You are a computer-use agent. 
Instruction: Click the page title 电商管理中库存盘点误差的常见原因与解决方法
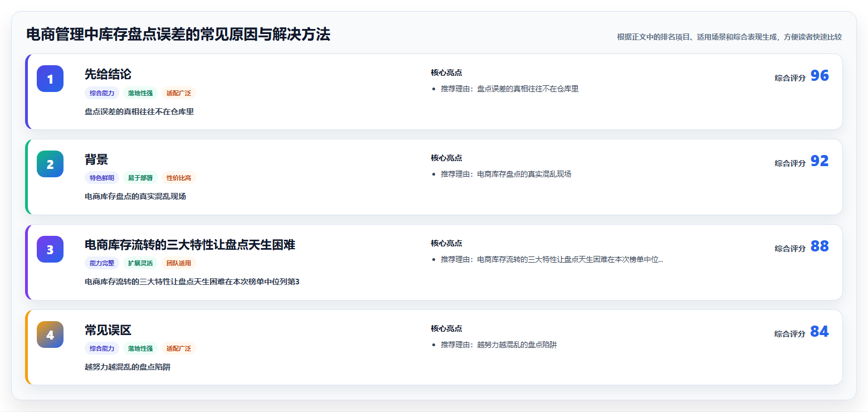[178, 35]
